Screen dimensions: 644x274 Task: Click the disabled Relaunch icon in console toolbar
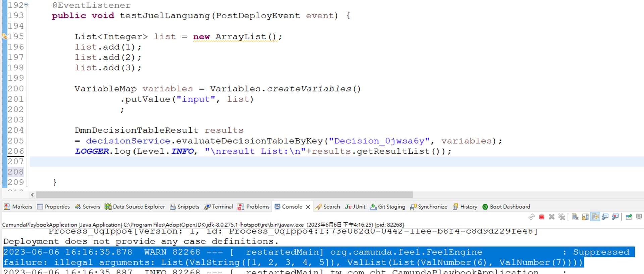(x=531, y=217)
